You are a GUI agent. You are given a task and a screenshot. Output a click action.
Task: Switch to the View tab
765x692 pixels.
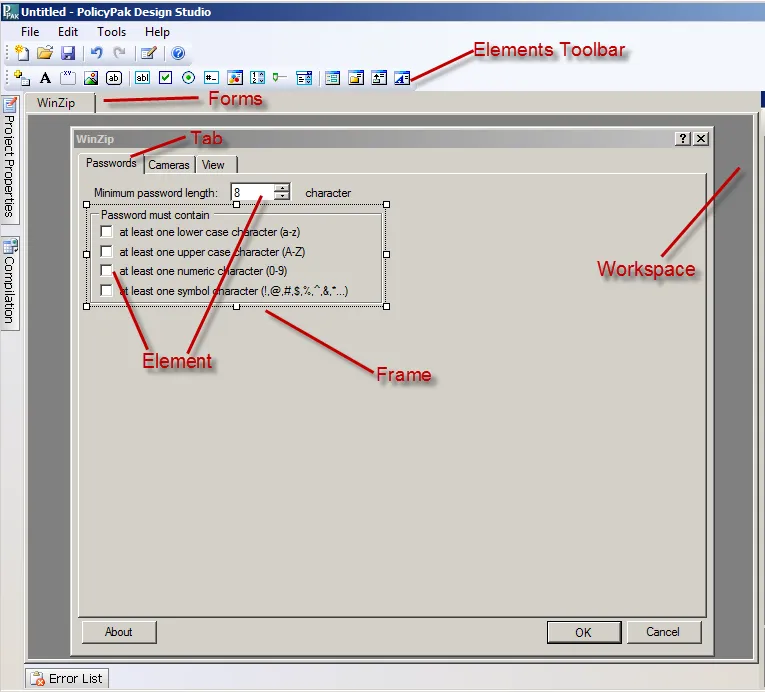point(214,165)
